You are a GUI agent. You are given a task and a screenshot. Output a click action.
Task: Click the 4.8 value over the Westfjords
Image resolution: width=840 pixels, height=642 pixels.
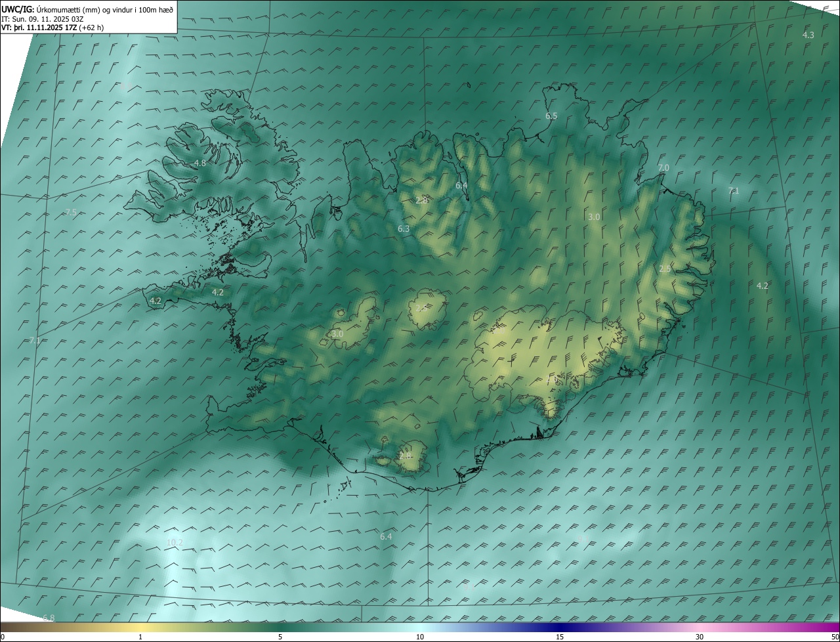200,163
